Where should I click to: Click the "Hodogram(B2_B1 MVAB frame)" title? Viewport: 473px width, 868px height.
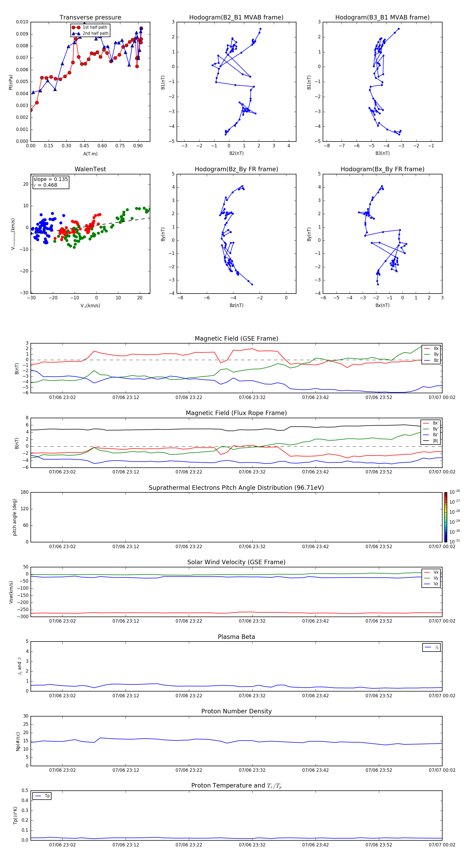[x=236, y=17]
